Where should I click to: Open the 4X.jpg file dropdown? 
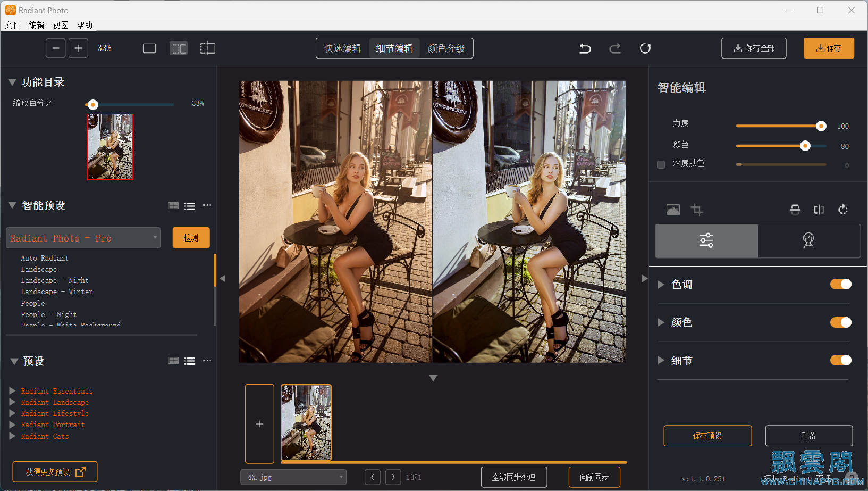[293, 477]
